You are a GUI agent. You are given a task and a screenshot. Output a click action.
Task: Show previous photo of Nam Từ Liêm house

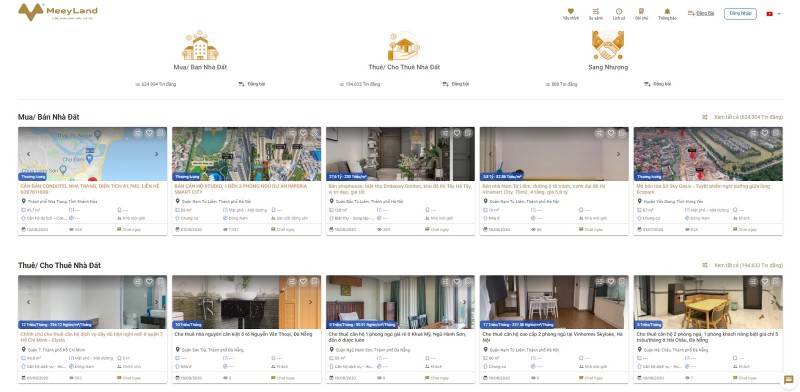(490, 154)
